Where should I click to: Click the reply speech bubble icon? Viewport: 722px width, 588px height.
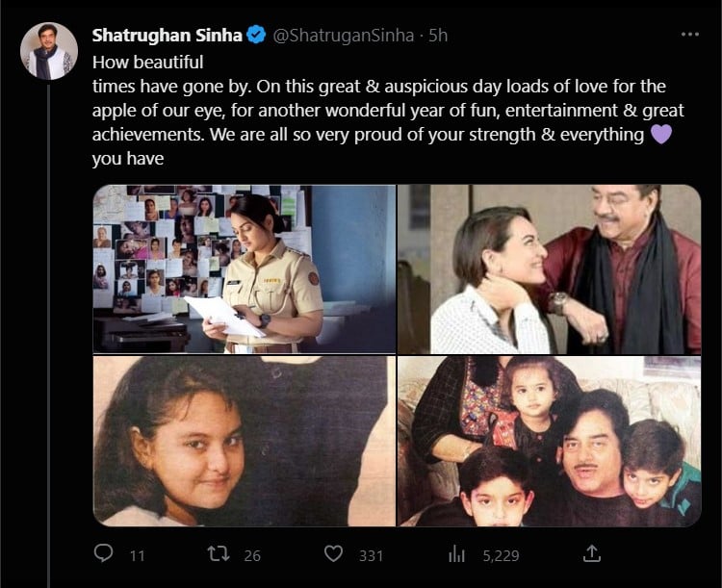pos(104,553)
